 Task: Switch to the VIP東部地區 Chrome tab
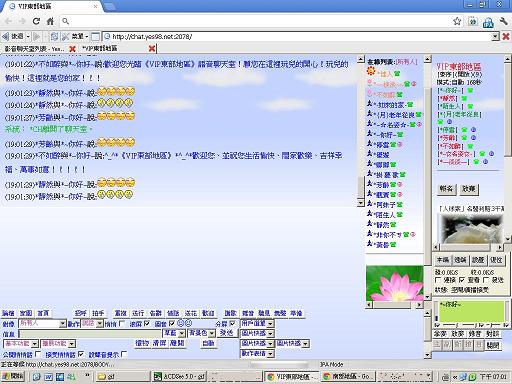pos(53,6)
